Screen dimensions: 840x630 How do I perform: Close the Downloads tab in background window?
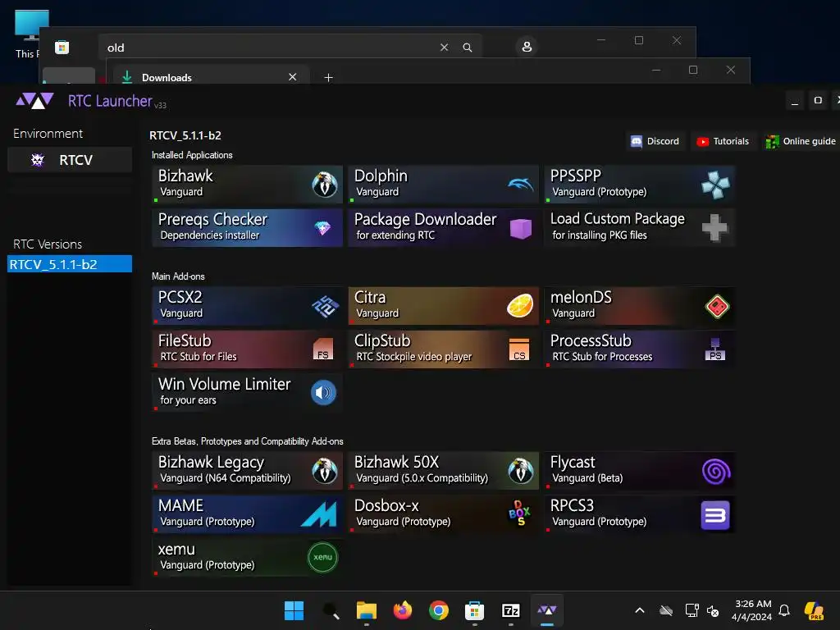click(293, 77)
